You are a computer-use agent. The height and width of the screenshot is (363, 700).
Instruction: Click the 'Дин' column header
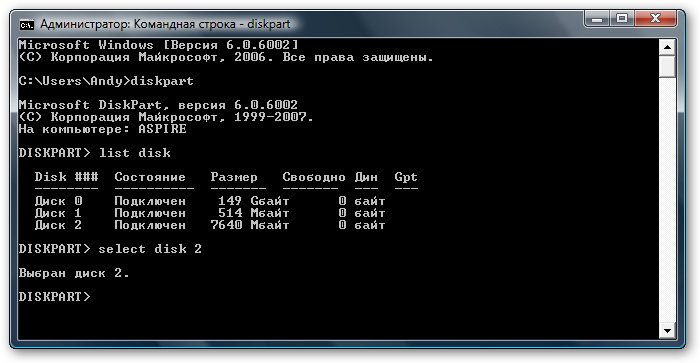pos(366,177)
